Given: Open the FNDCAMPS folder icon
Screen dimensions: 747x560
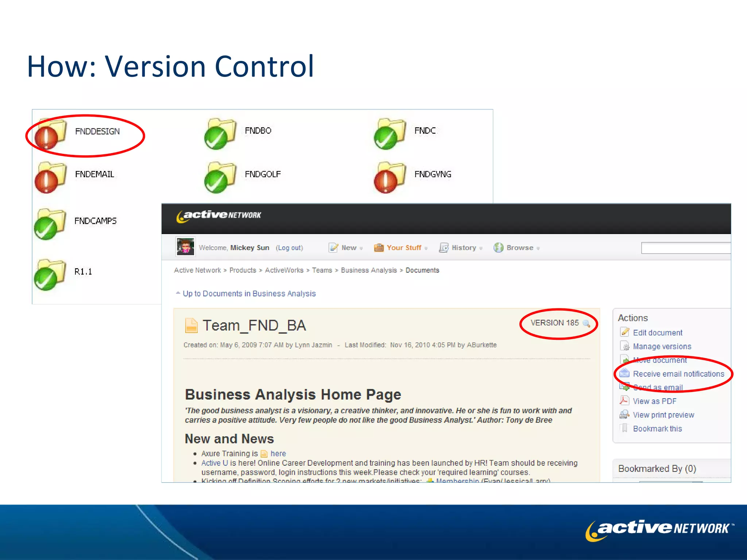Looking at the screenshot, I should tap(50, 224).
